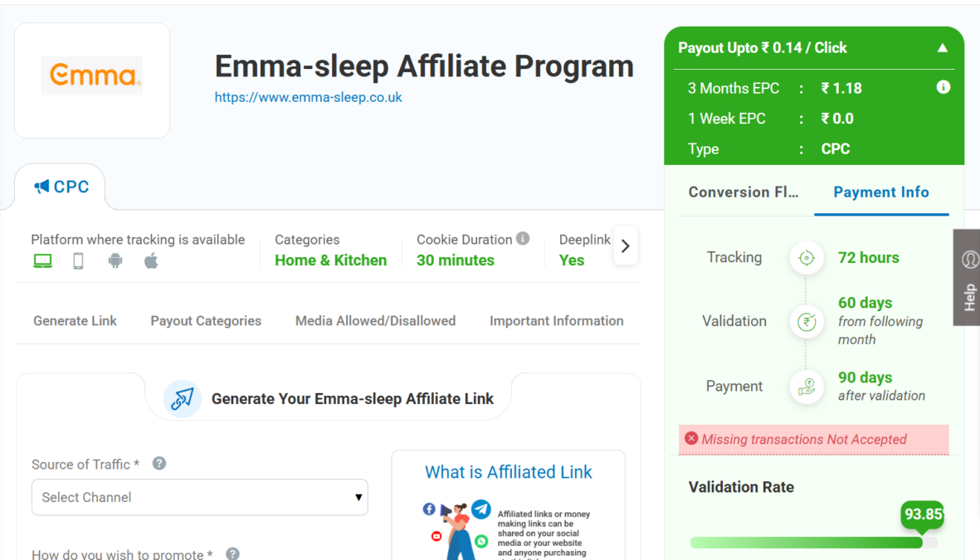This screenshot has height=560, width=980.
Task: Click the Payment hand-coin icon
Action: (x=807, y=387)
